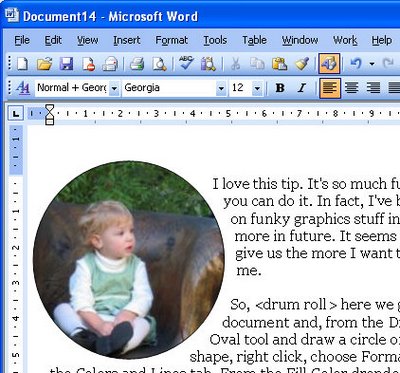Run Spelling and Grammar check (ABC icon)

[x=186, y=63]
